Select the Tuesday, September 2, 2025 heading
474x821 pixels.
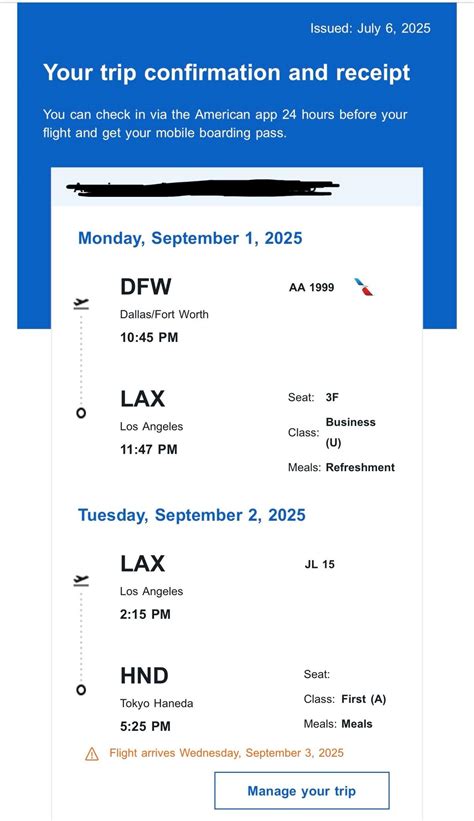192,515
